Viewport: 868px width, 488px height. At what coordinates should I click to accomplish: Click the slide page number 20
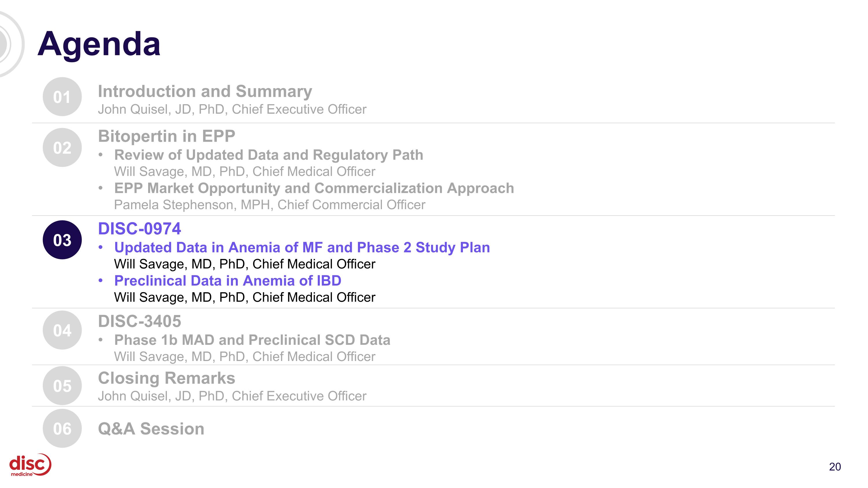pyautogui.click(x=835, y=467)
